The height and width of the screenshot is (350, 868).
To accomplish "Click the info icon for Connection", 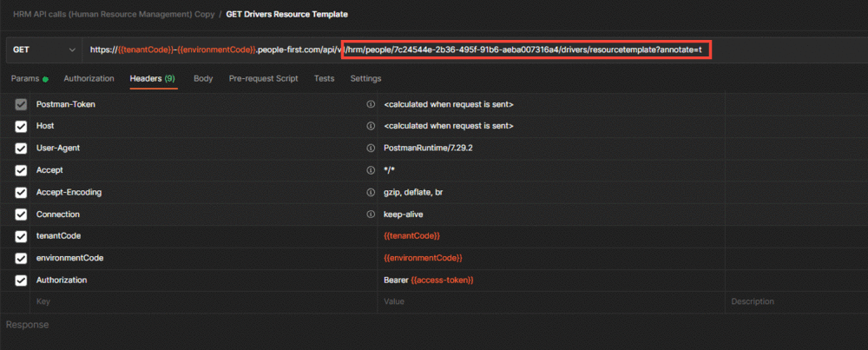I will [x=371, y=215].
